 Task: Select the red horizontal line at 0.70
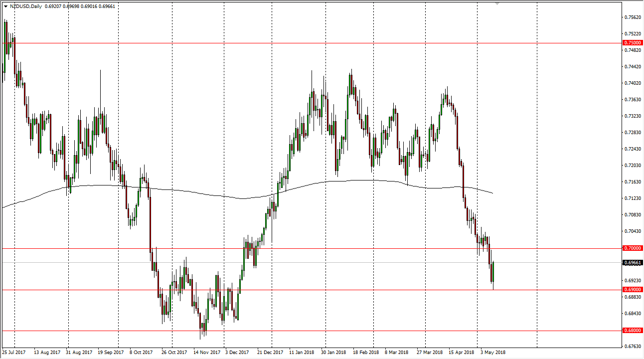point(299,248)
